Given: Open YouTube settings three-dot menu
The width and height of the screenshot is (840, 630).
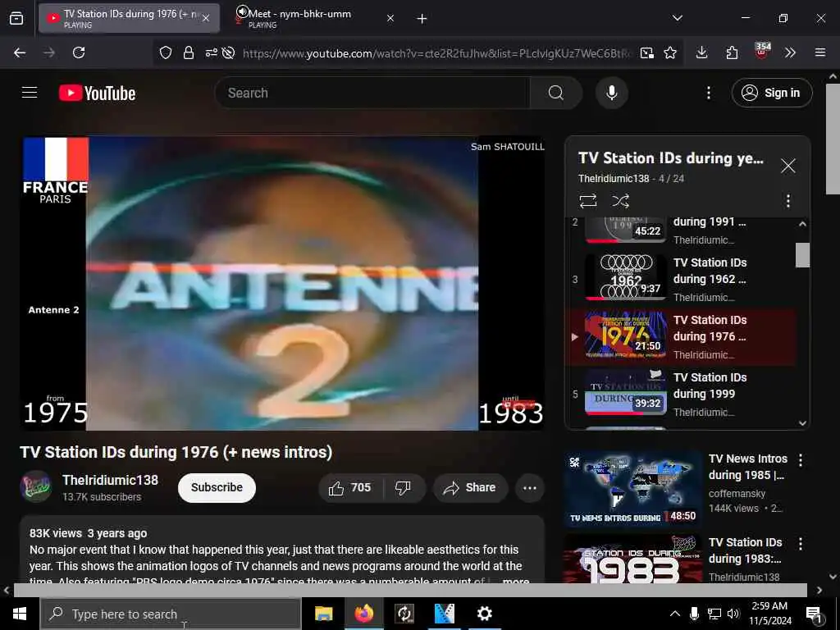Looking at the screenshot, I should click(x=708, y=93).
